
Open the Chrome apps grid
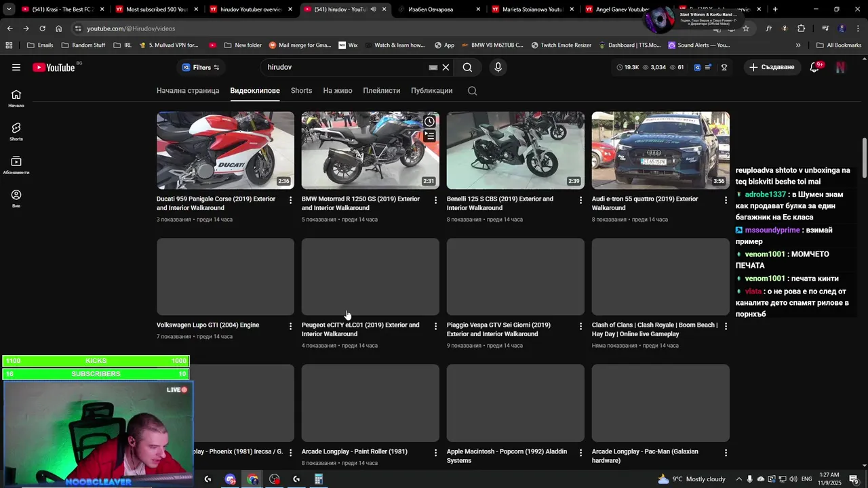click(9, 45)
